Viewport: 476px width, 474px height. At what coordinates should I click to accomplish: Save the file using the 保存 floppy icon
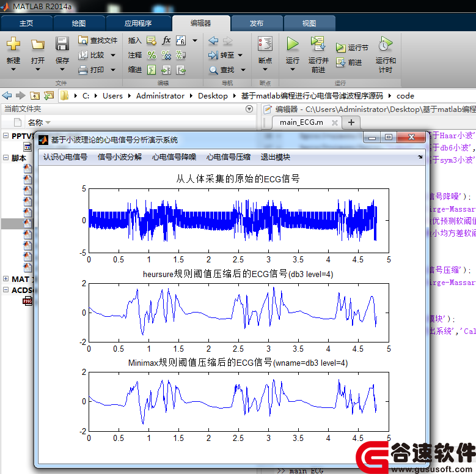62,44
